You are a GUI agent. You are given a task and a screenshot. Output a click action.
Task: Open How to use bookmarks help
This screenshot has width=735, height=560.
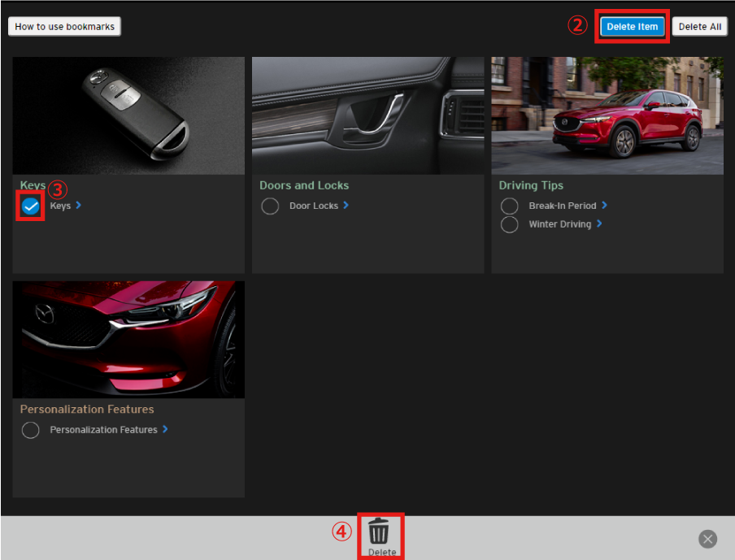(x=65, y=27)
